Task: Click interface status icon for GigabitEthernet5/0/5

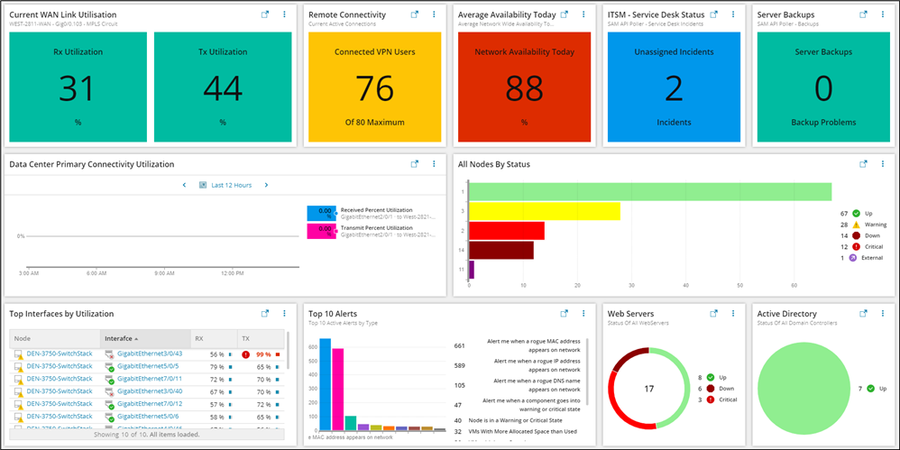Action: (110, 367)
